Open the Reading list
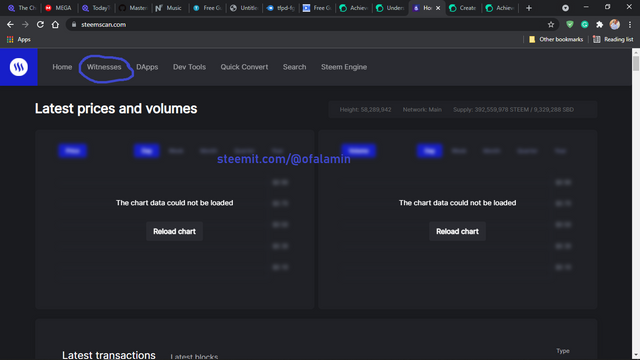Viewport: 640px width, 360px height. click(x=613, y=40)
